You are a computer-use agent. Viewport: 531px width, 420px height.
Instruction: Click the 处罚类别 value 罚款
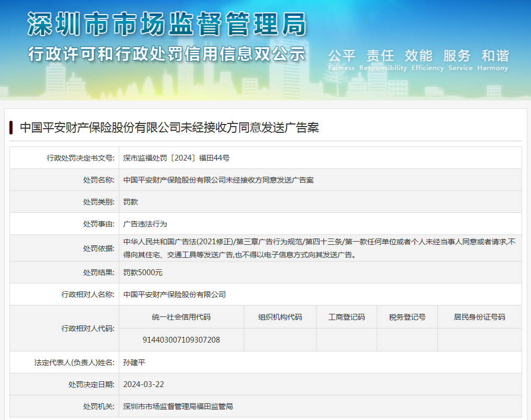(131, 202)
